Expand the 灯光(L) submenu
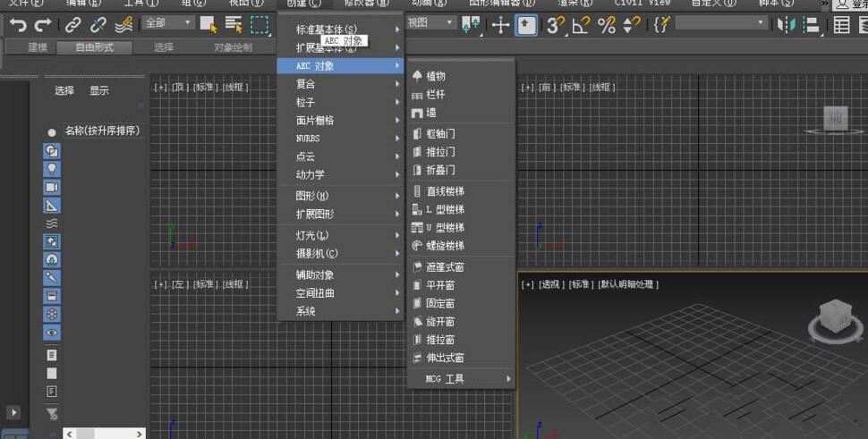868x439 pixels. [340, 235]
